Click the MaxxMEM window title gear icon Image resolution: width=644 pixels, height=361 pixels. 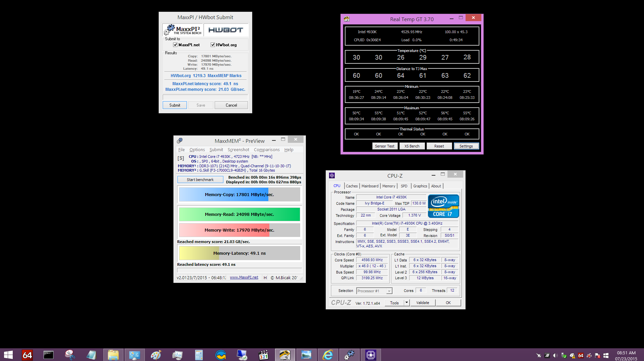coord(180,140)
